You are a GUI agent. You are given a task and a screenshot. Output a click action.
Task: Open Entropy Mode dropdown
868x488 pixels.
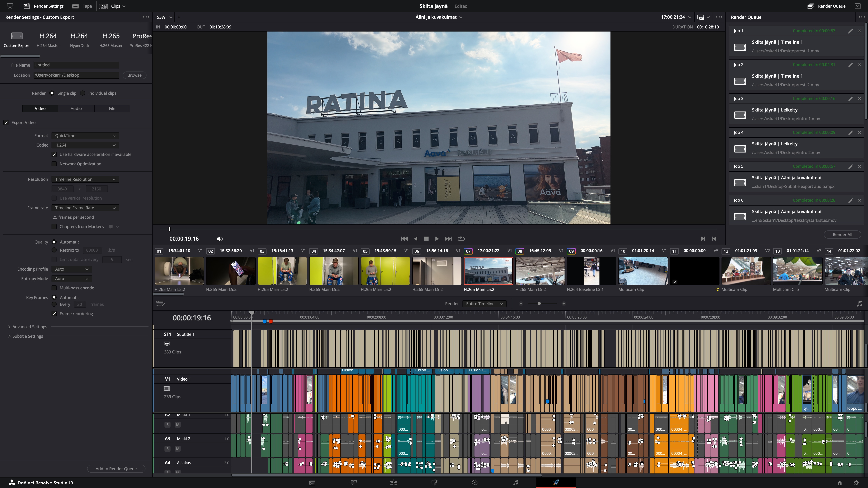[72, 279]
